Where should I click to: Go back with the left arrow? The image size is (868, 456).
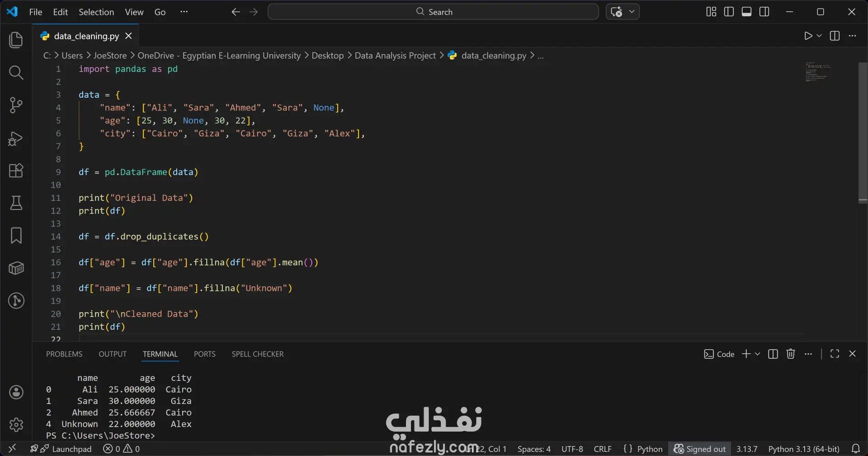coord(236,12)
